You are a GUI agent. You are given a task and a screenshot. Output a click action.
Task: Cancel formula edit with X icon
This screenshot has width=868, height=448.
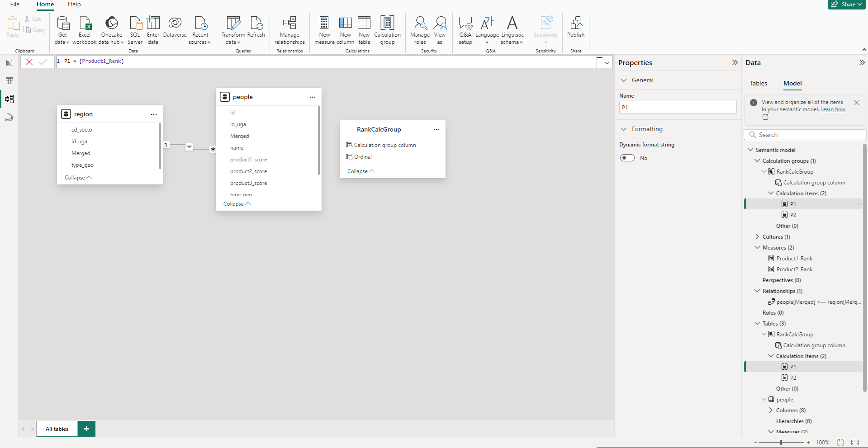pos(29,62)
